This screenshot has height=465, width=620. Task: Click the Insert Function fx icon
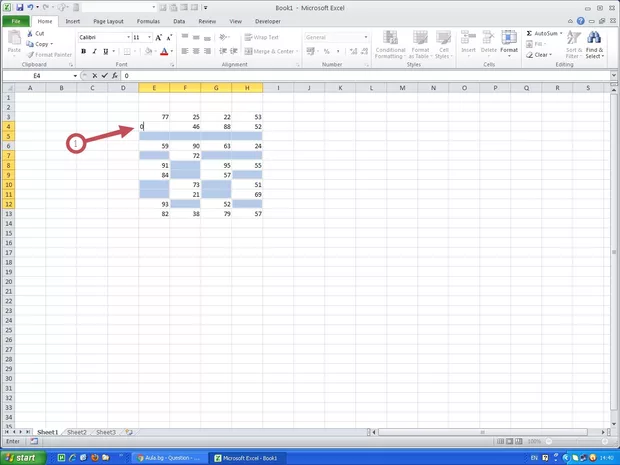coord(115,76)
